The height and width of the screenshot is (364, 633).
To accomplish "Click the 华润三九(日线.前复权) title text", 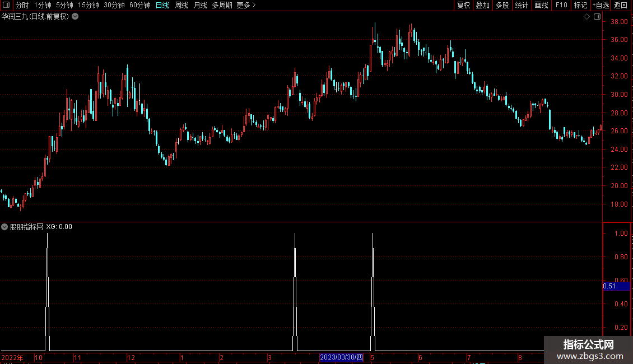I will click(35, 17).
